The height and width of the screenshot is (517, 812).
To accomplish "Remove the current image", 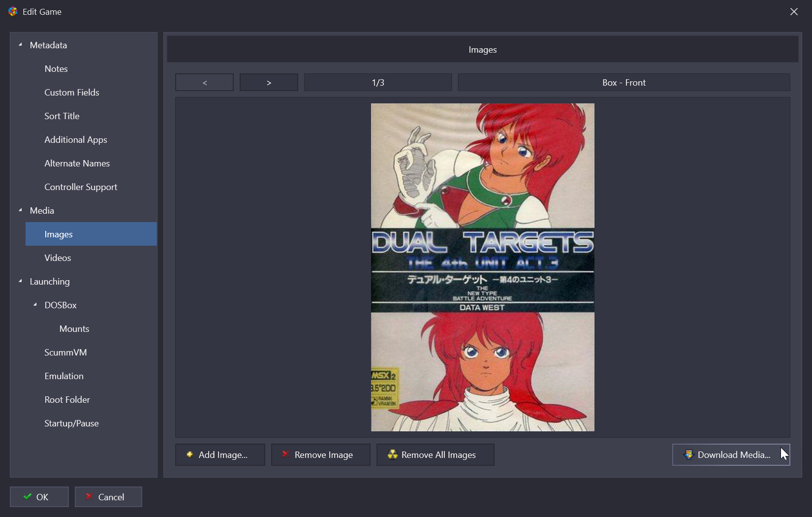I will pyautogui.click(x=321, y=454).
